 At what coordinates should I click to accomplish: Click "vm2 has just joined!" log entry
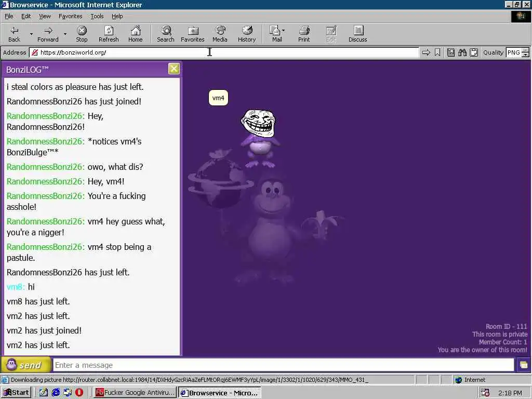[x=44, y=330]
